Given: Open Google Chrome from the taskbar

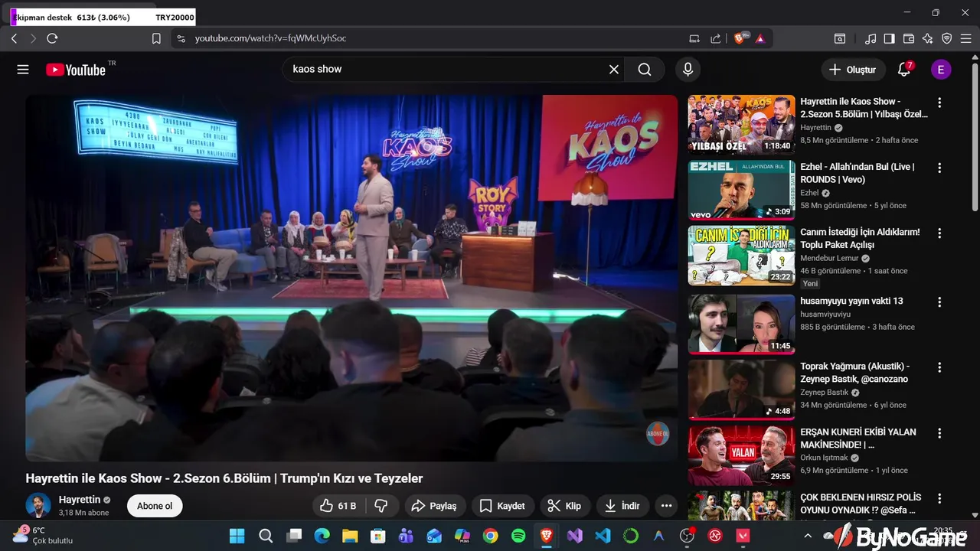Looking at the screenshot, I should tap(490, 536).
